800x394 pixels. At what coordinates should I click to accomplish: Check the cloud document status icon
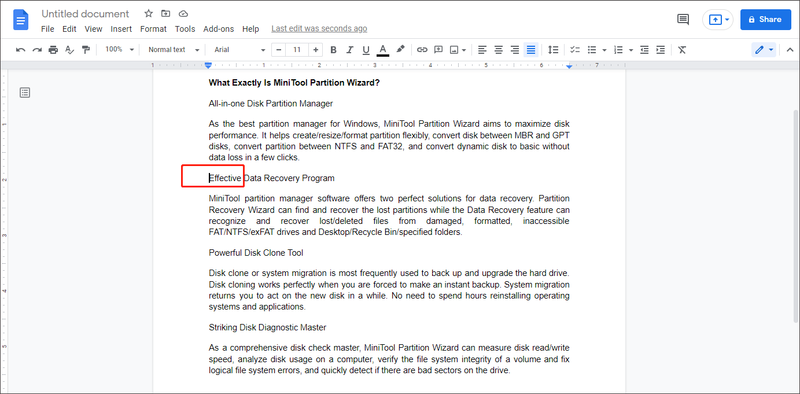[184, 14]
